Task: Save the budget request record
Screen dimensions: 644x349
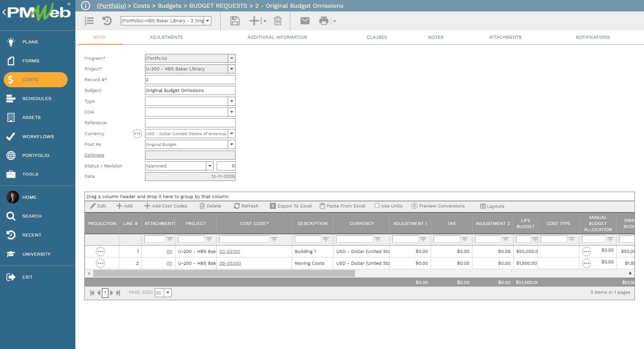Action: click(235, 21)
